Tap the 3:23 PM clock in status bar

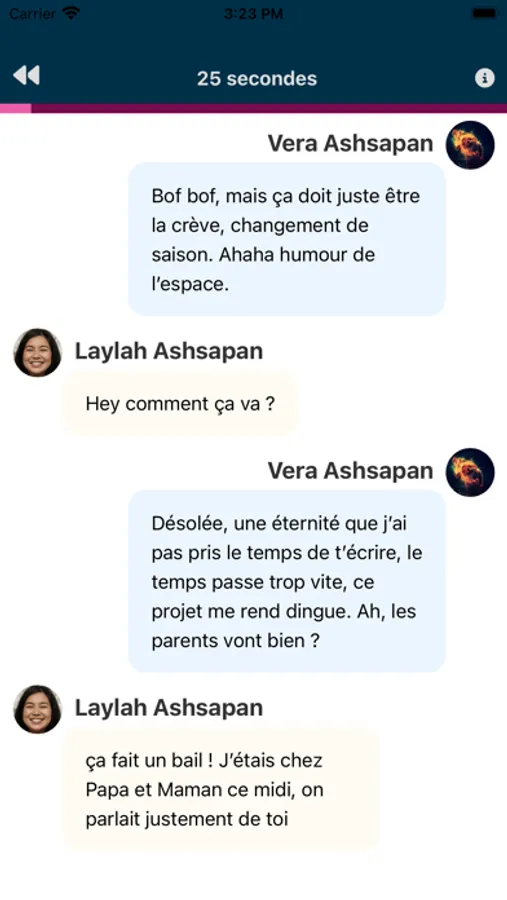[253, 14]
